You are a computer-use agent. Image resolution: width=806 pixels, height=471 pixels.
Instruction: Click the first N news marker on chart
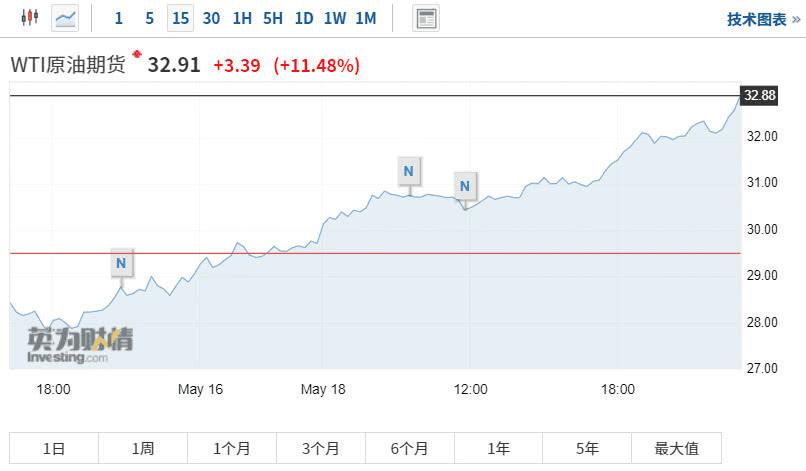pyautogui.click(x=121, y=264)
